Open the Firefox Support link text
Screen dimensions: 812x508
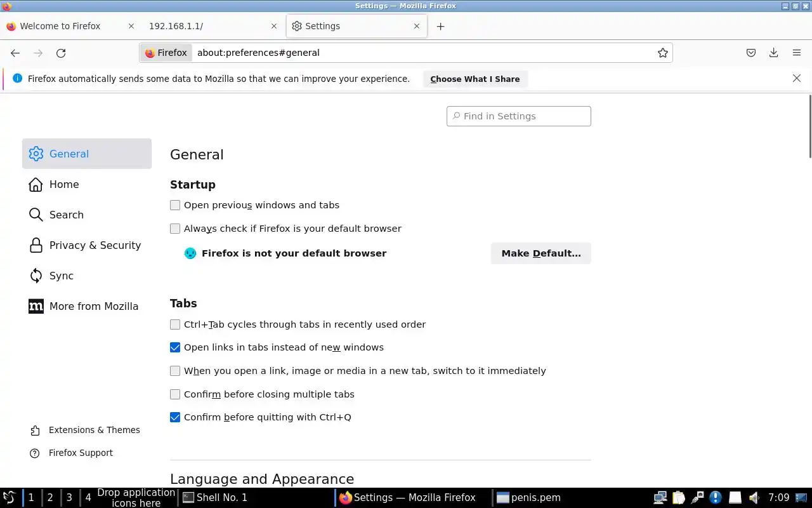point(81,453)
